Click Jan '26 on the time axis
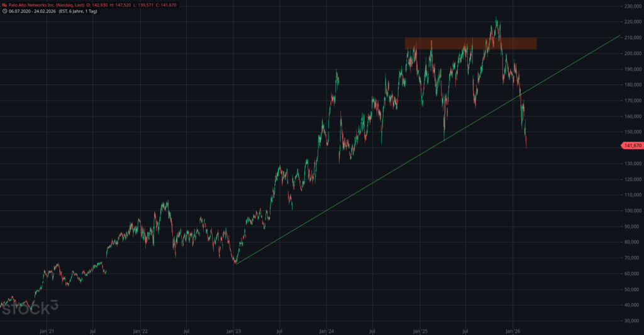This screenshot has width=644, height=335. (x=513, y=330)
